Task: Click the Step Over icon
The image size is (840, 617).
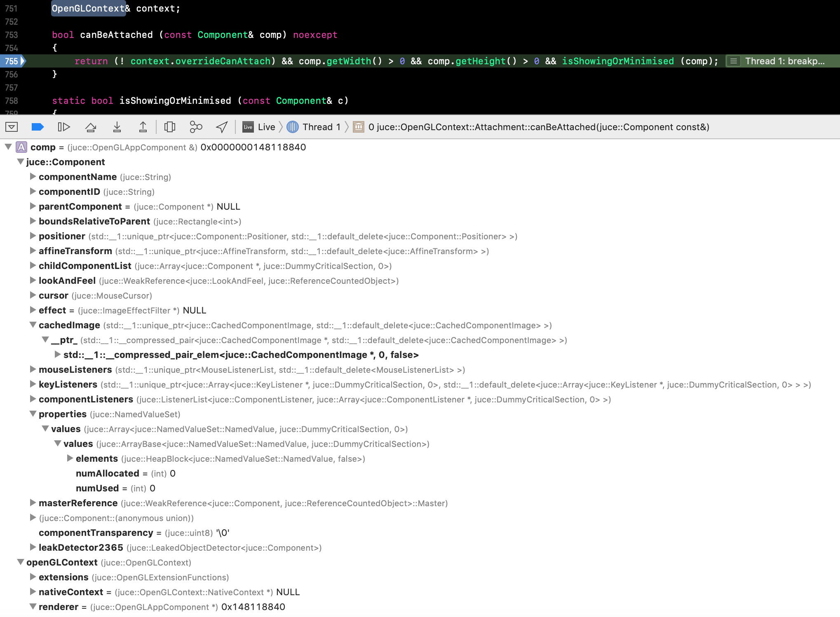Action: pos(91,127)
